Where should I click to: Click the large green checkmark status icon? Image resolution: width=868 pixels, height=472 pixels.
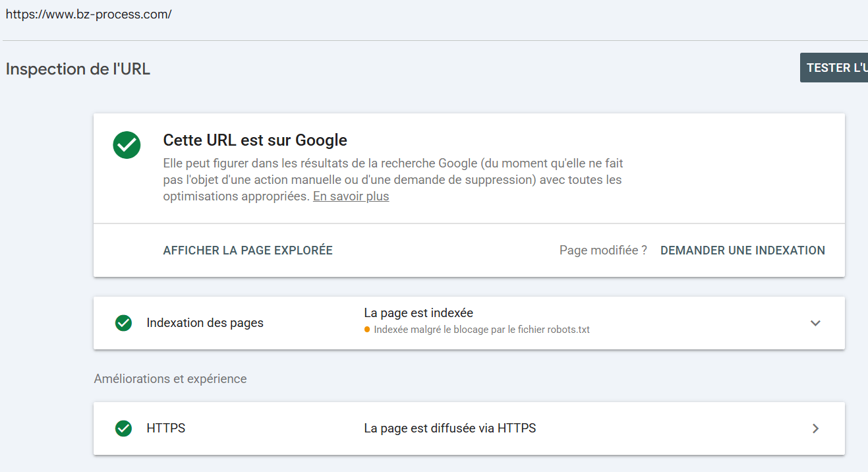(x=127, y=145)
